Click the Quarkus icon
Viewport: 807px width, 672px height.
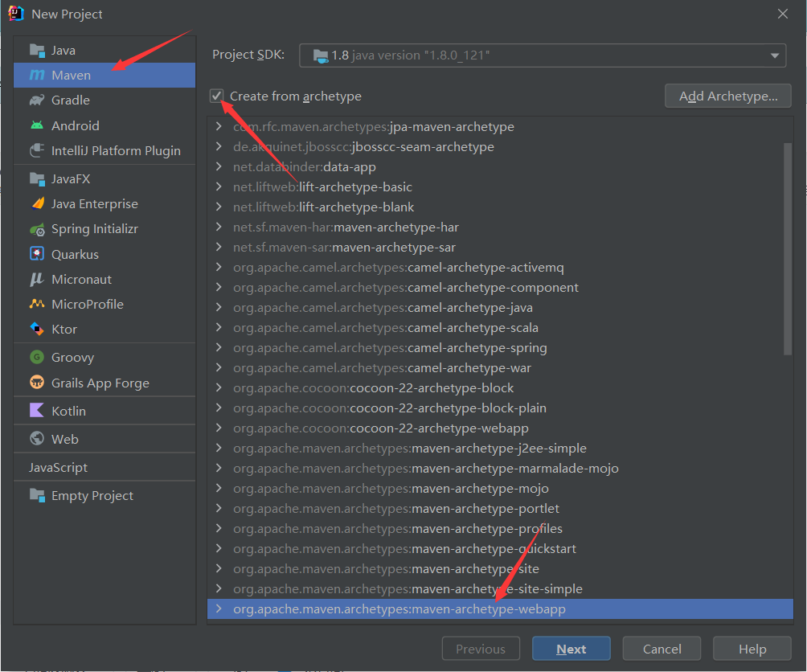coord(37,254)
